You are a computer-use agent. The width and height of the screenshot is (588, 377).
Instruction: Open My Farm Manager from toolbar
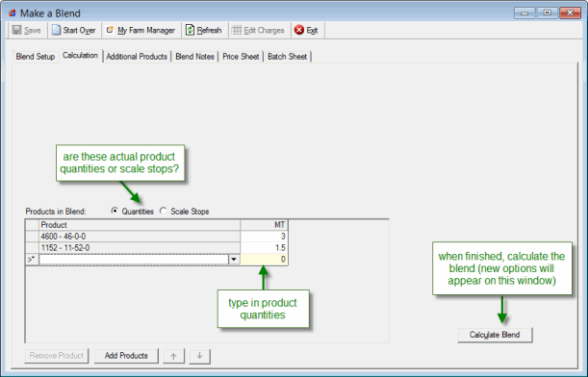pyautogui.click(x=141, y=30)
